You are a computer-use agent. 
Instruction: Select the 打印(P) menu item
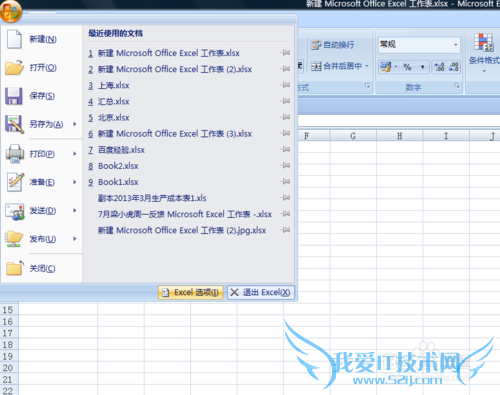pos(42,154)
